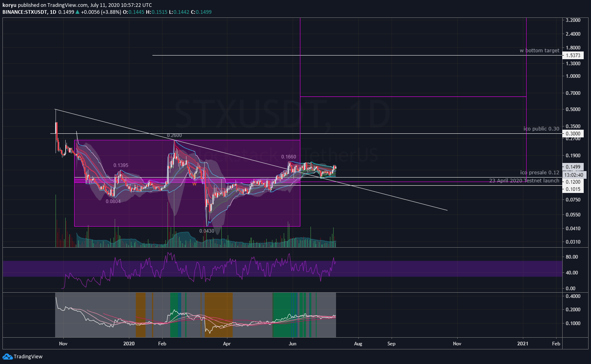Click the green up-arrow price change indicator
Viewport: 591px width, 364px height.
(x=77, y=12)
